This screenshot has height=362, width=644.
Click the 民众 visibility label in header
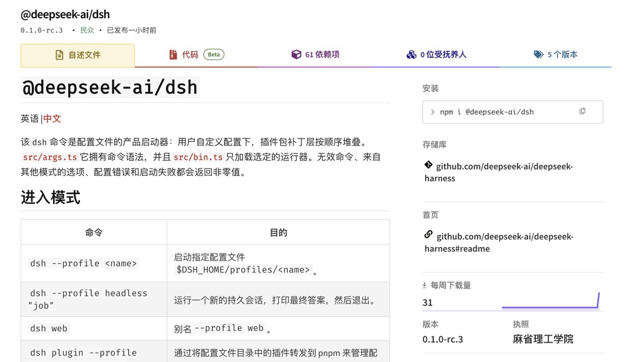pos(87,31)
